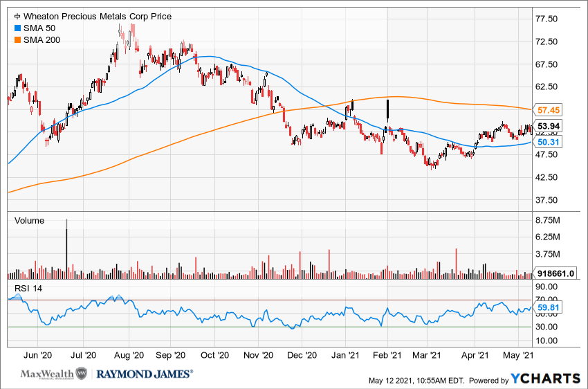Click the tall June 2020 volume spike bar
This screenshot has height=389, width=588.
point(66,248)
